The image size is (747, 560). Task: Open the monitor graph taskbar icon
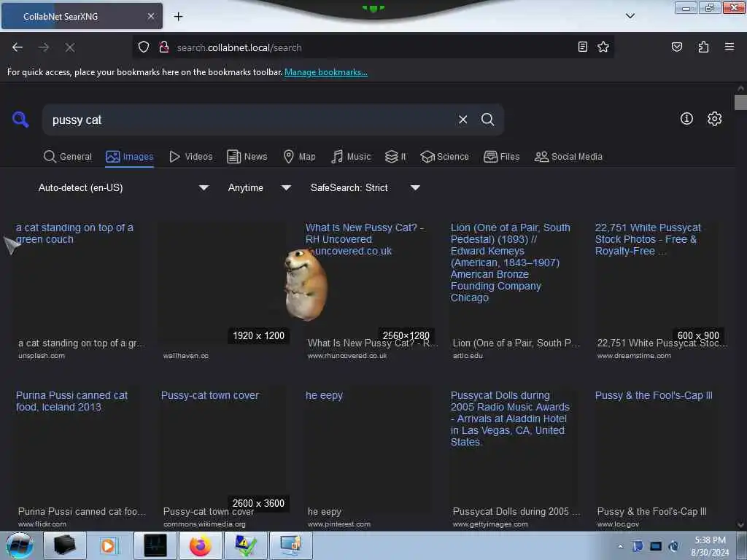(x=155, y=545)
